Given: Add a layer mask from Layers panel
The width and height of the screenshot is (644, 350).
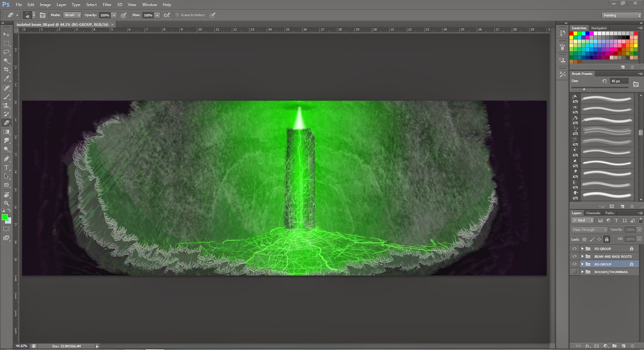Looking at the screenshot, I should click(x=597, y=346).
